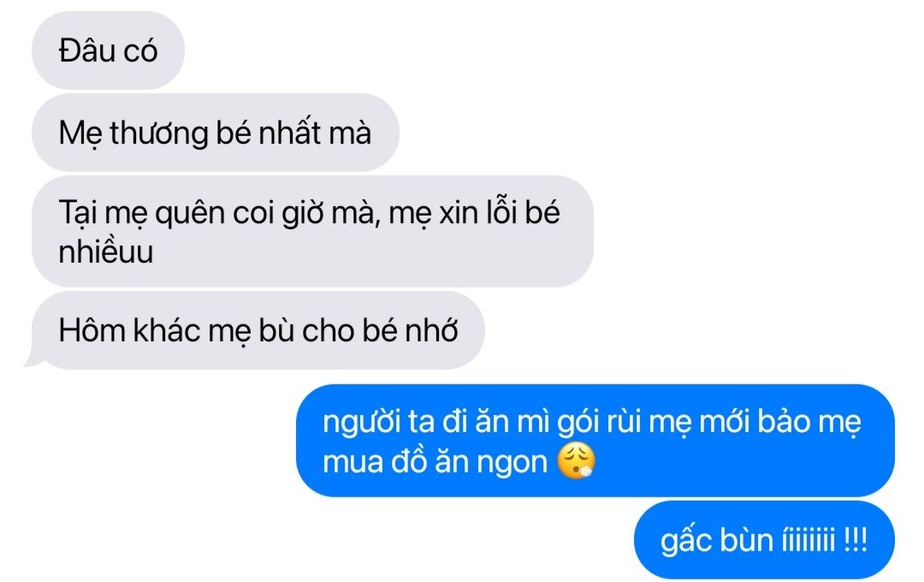Click the words 'bảo mẹ' in blue bubble

pyautogui.click(x=809, y=423)
